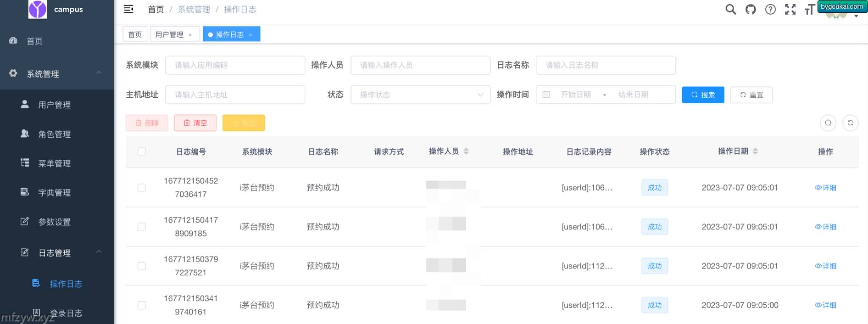The width and height of the screenshot is (868, 324).
Task: Toggle fullscreen mode icon
Action: pyautogui.click(x=790, y=9)
